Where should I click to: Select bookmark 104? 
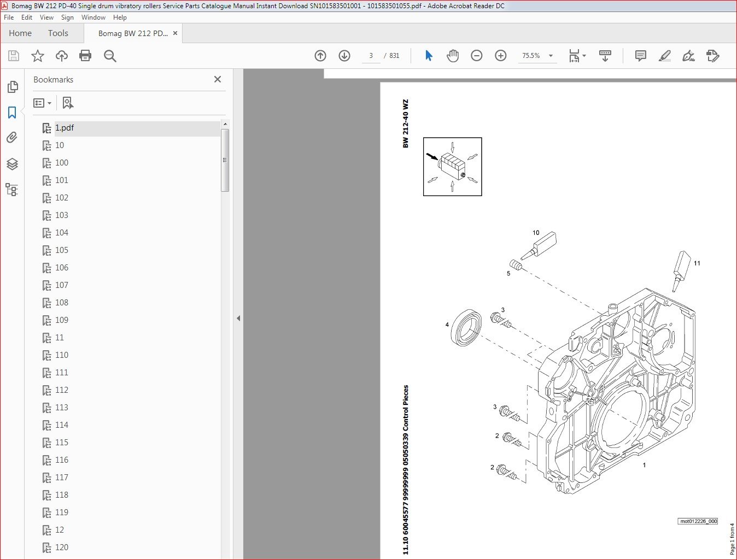[61, 233]
